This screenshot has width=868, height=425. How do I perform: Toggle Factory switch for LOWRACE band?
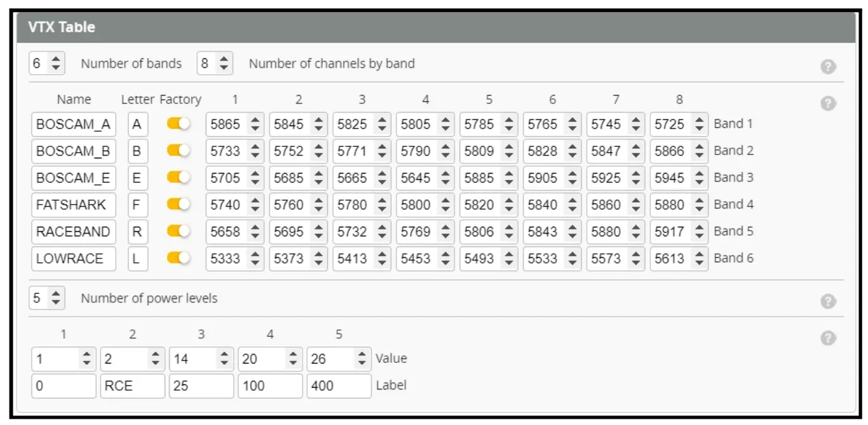click(x=179, y=258)
